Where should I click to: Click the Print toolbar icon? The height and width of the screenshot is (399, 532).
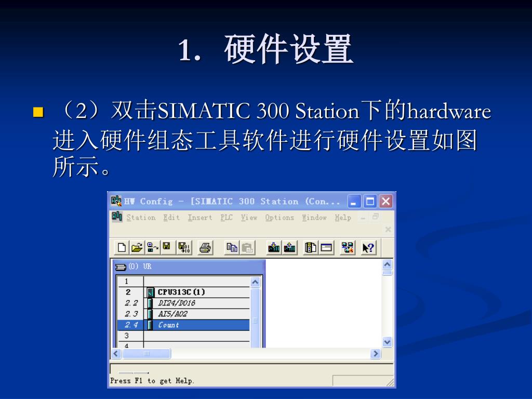[205, 247]
